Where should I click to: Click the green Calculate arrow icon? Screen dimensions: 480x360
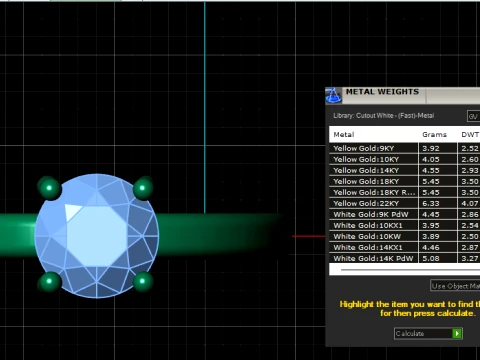point(457,333)
